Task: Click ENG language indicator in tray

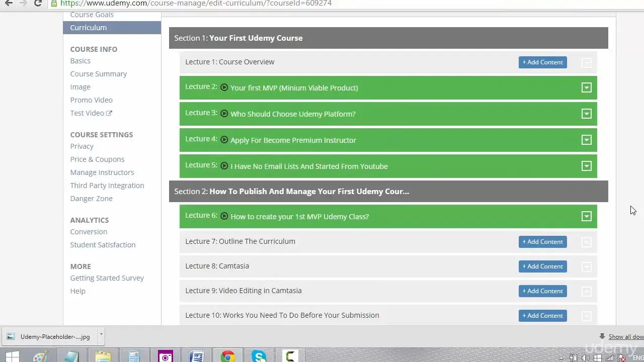Action: pyautogui.click(x=638, y=358)
